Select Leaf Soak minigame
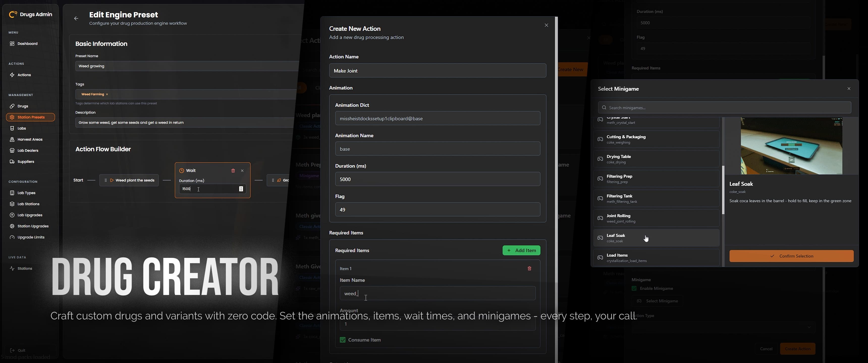The image size is (868, 363). (x=656, y=238)
